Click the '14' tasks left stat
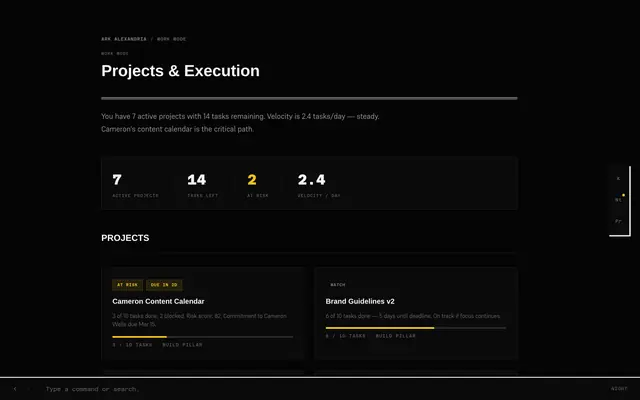The width and height of the screenshot is (640, 400). [x=197, y=180]
